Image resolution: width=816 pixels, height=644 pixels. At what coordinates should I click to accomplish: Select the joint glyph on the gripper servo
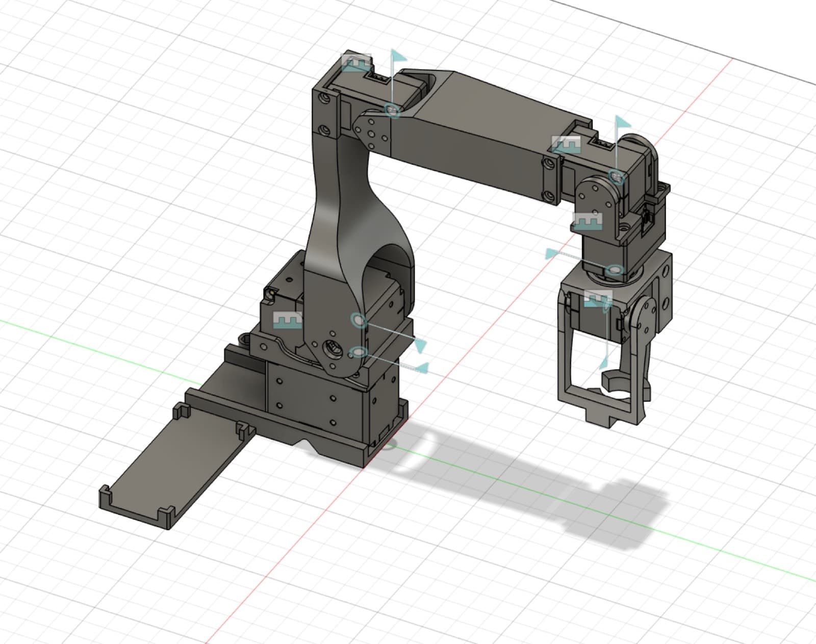(x=598, y=298)
